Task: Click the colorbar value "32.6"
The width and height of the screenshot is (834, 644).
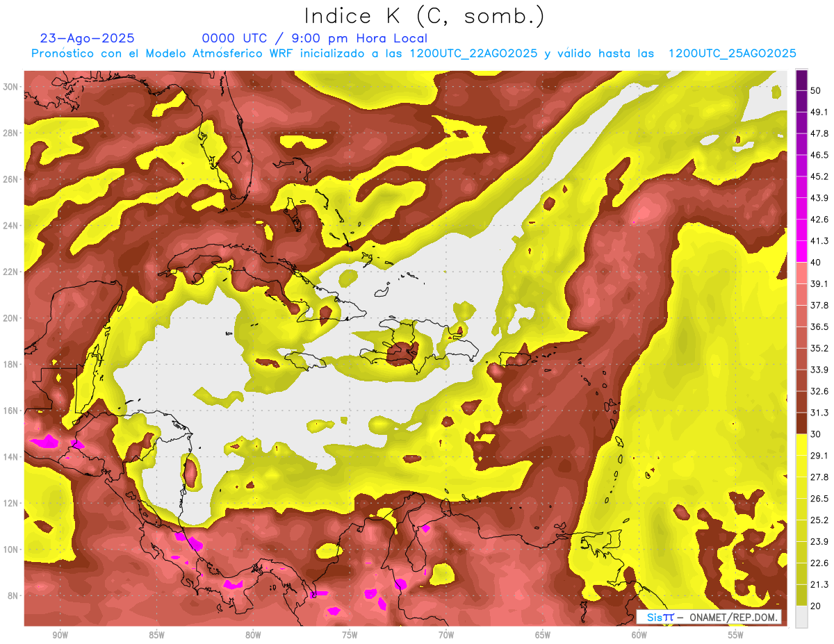Action: [x=819, y=391]
